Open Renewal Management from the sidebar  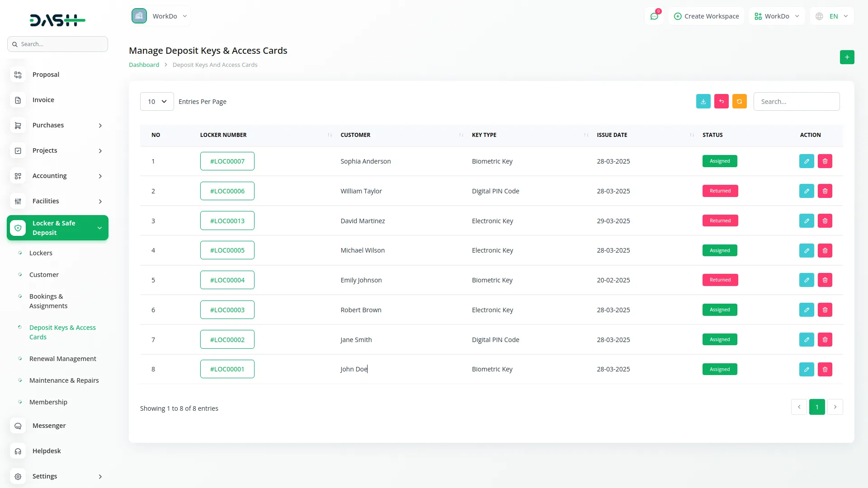pyautogui.click(x=62, y=358)
